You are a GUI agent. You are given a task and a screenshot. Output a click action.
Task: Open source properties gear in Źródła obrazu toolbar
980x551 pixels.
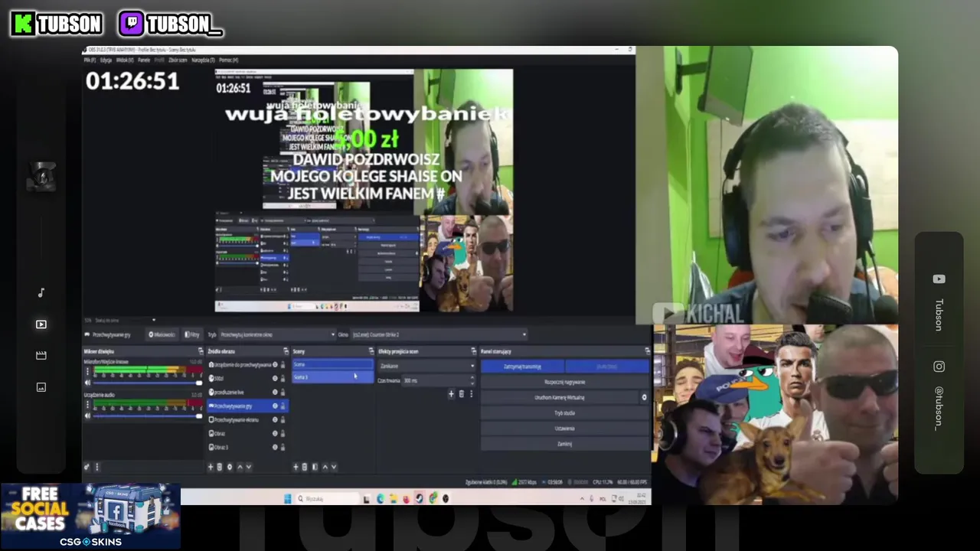point(229,467)
